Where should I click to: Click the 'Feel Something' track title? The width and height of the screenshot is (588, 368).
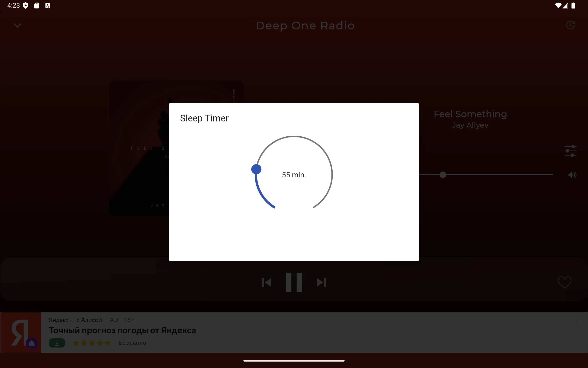click(x=470, y=114)
